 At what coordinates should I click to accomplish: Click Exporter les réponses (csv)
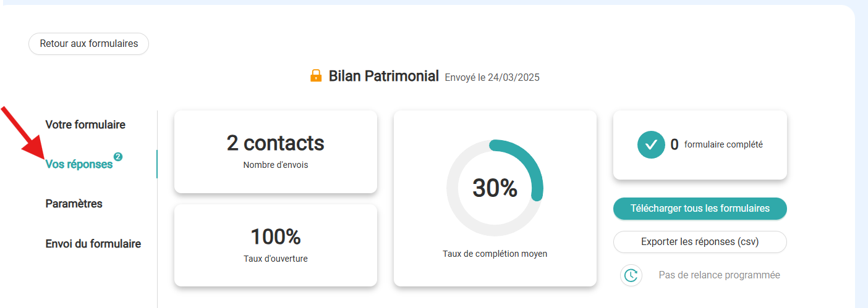(x=700, y=242)
